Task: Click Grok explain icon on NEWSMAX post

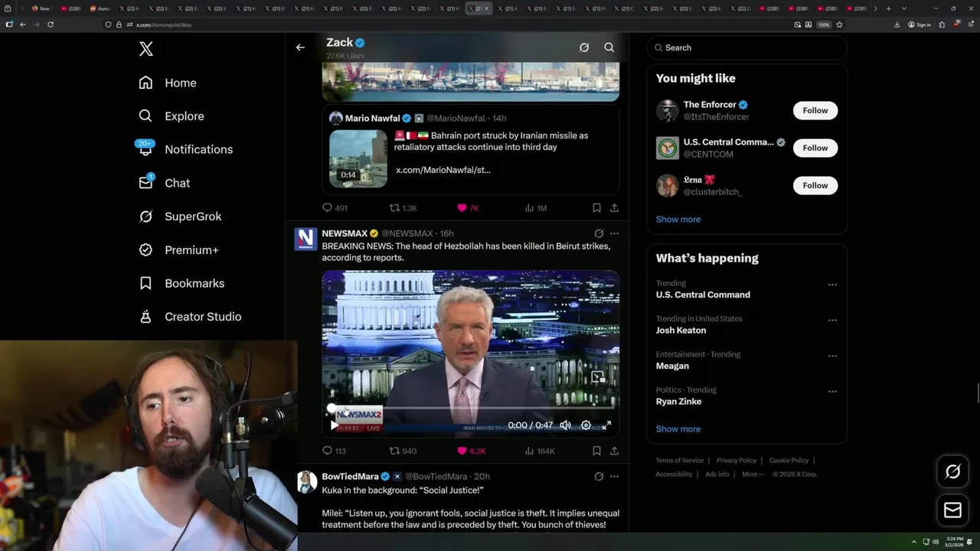Action: coord(599,233)
